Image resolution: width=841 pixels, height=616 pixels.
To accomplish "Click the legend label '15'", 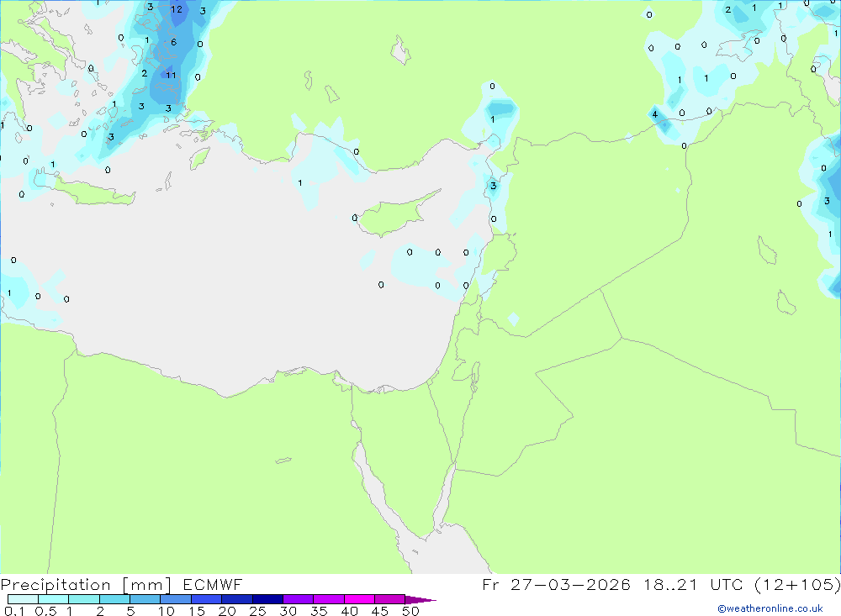I will point(197,611).
